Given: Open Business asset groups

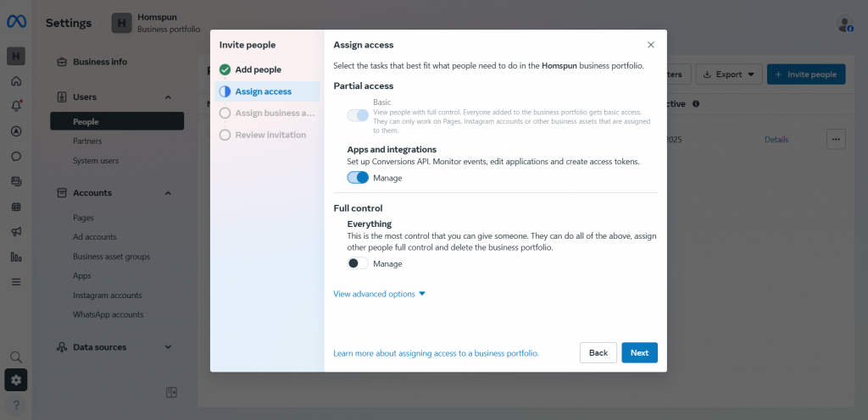Looking at the screenshot, I should pos(111,257).
